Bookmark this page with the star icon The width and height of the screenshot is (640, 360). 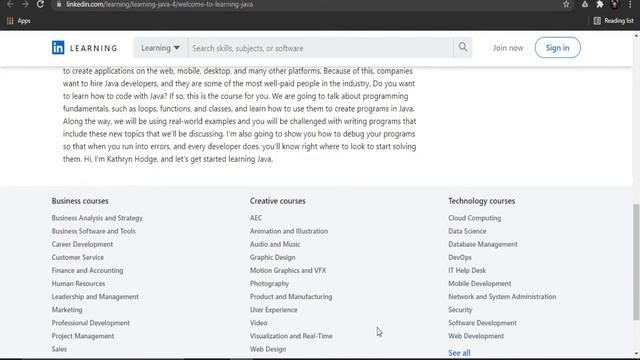(566, 4)
